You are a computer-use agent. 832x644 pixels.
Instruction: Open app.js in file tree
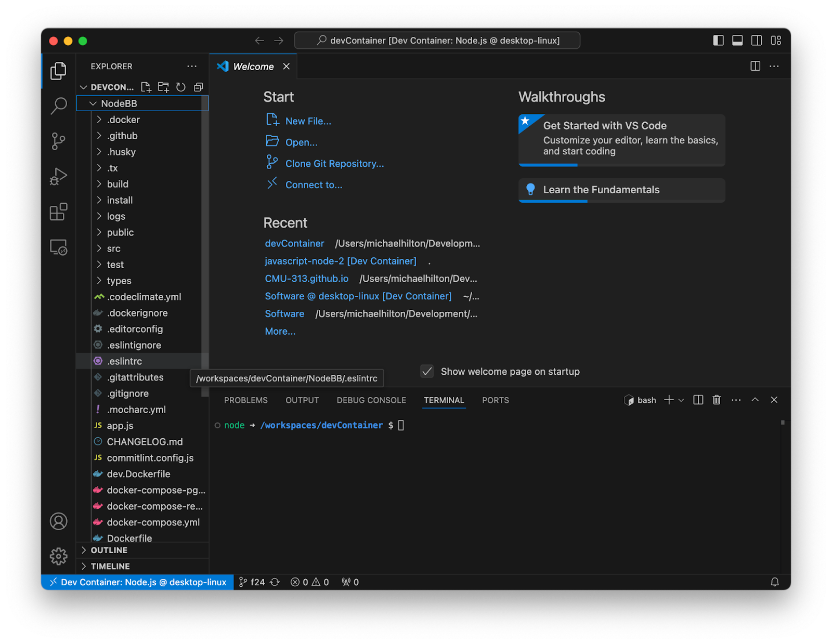click(142, 426)
